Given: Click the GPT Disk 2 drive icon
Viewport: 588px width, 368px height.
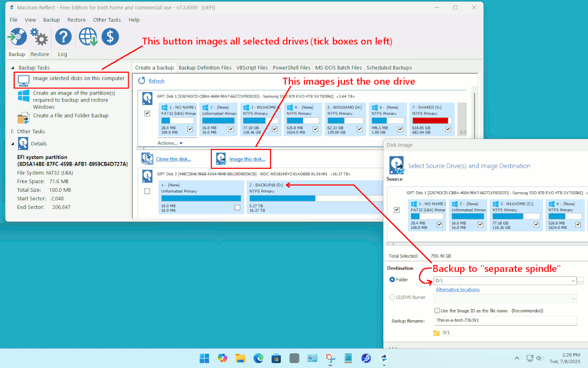Looking at the screenshot, I should pos(147,176).
